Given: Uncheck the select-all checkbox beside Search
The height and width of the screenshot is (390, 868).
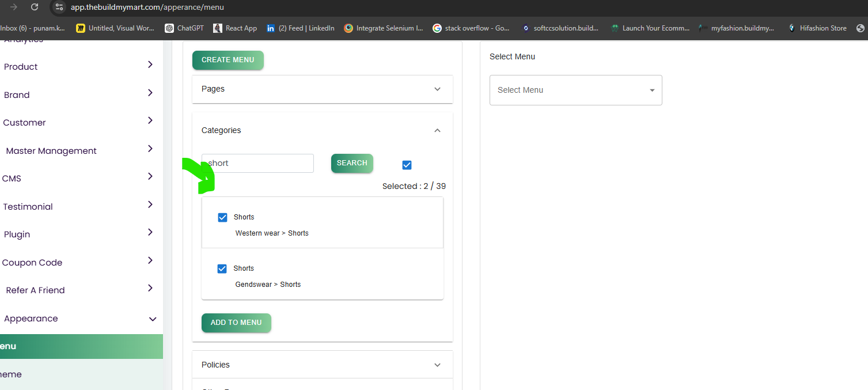Looking at the screenshot, I should pyautogui.click(x=407, y=165).
